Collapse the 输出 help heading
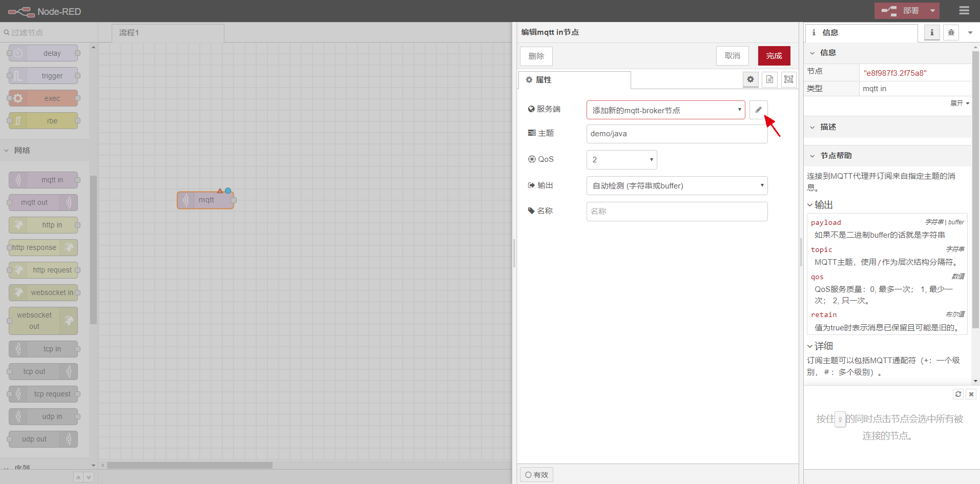This screenshot has height=484, width=980. pyautogui.click(x=820, y=205)
